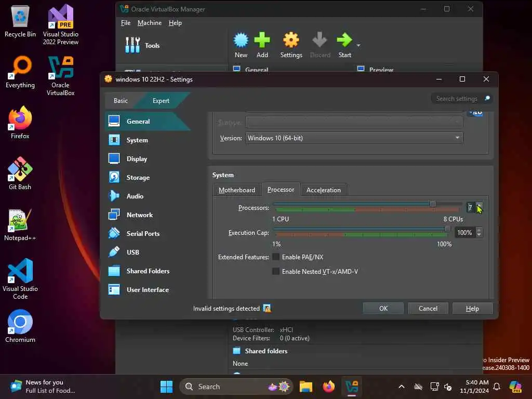Open Chromium desktop shortcut
This screenshot has height=399, width=532.
(20, 326)
